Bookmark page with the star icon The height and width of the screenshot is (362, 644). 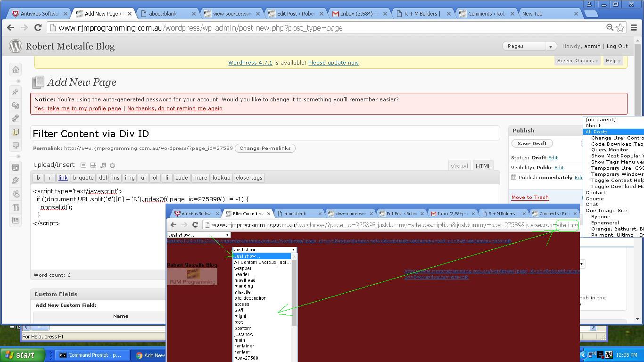click(620, 28)
